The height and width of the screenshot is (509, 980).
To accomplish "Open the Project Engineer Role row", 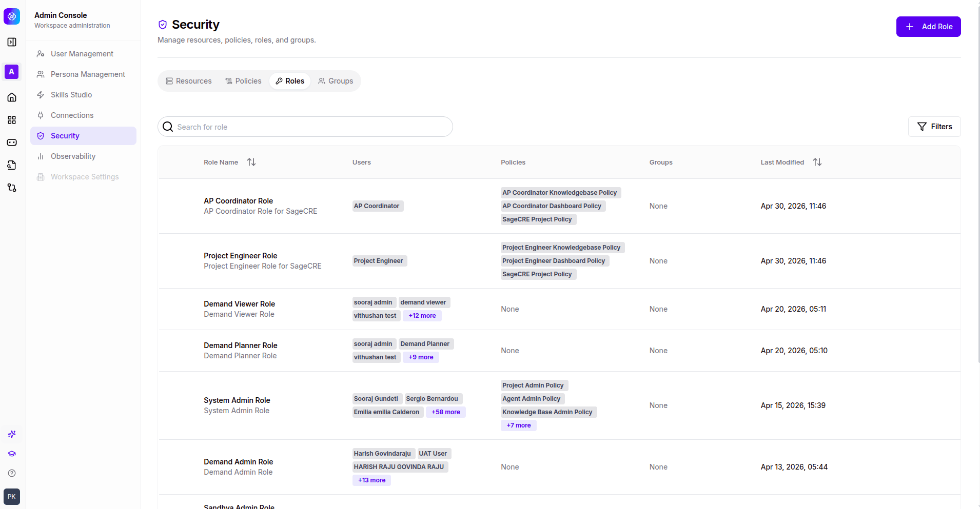I will (559, 261).
